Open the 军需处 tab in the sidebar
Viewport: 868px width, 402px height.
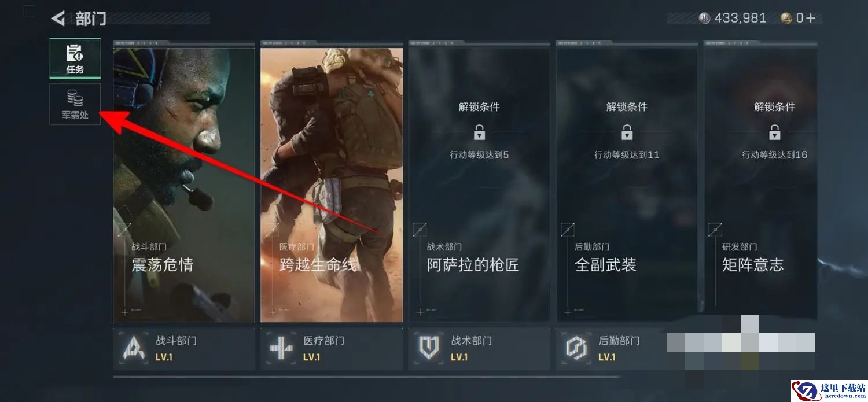[75, 104]
